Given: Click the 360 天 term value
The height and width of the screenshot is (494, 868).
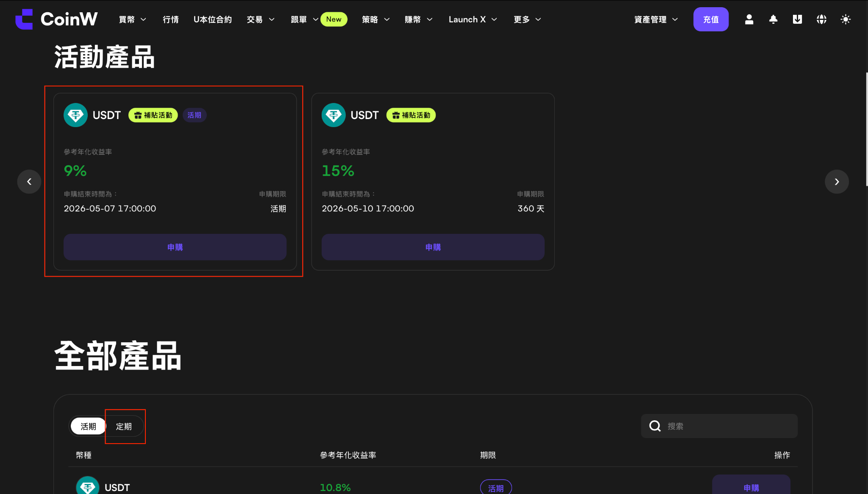Looking at the screenshot, I should 531,208.
